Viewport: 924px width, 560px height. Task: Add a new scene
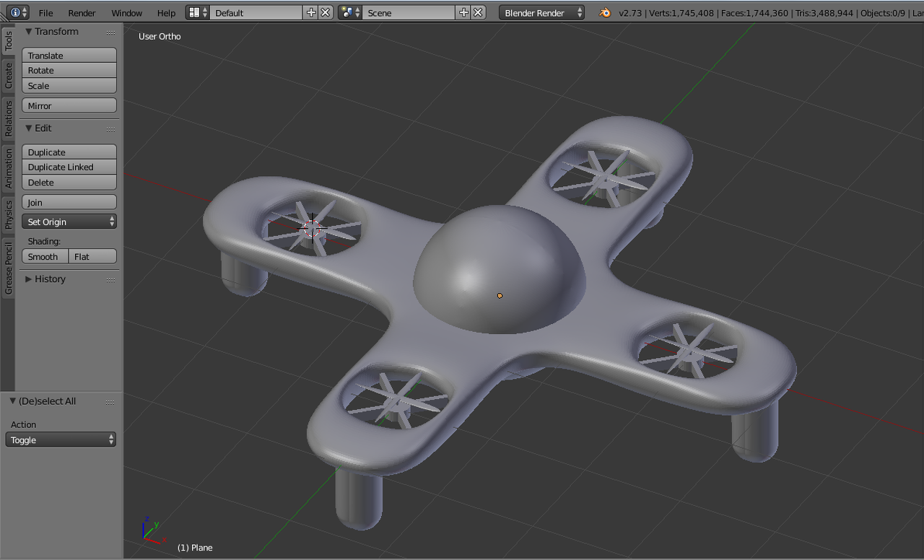point(463,12)
